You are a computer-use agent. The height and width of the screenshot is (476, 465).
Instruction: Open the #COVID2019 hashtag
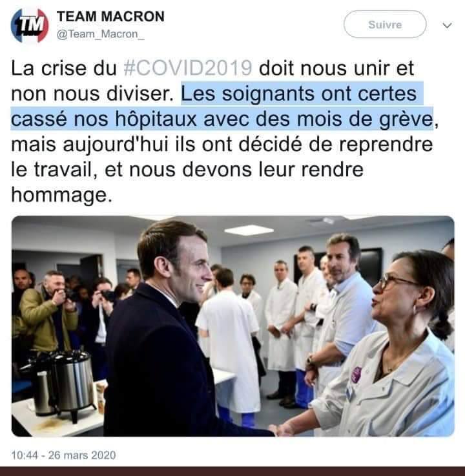188,68
